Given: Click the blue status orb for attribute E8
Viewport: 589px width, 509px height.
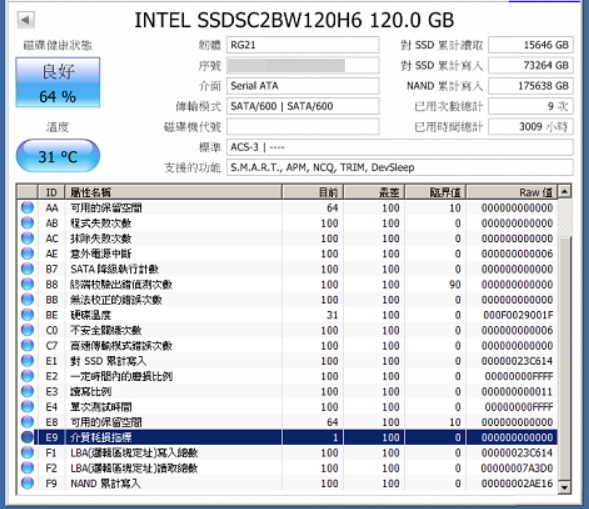Looking at the screenshot, I should pyautogui.click(x=27, y=422).
